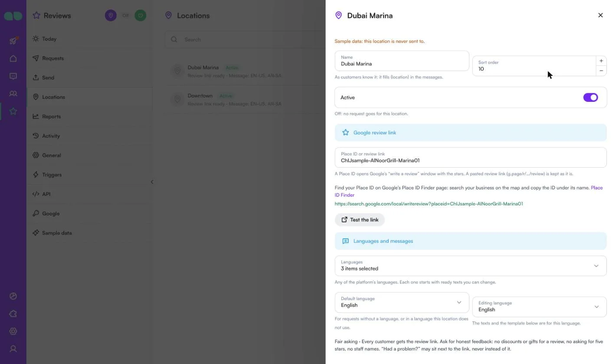
Task: Click the purple location pin button in Reviews header
Action: pyautogui.click(x=111, y=16)
